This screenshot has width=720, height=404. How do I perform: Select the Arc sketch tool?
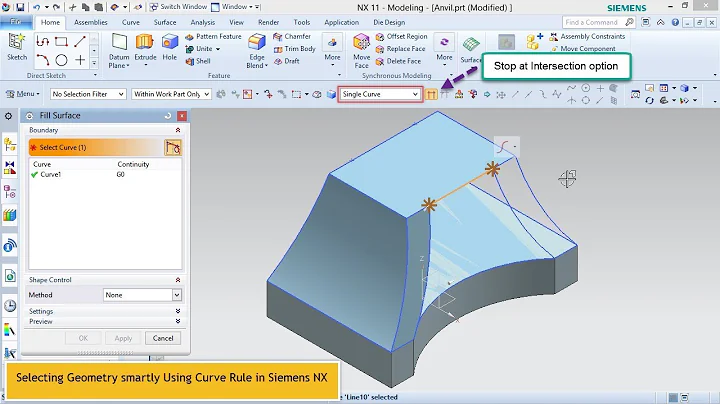pos(43,60)
